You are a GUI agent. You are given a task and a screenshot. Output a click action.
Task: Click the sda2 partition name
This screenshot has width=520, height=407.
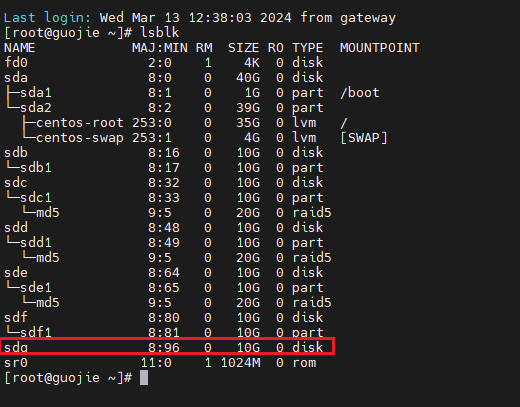pos(36,108)
